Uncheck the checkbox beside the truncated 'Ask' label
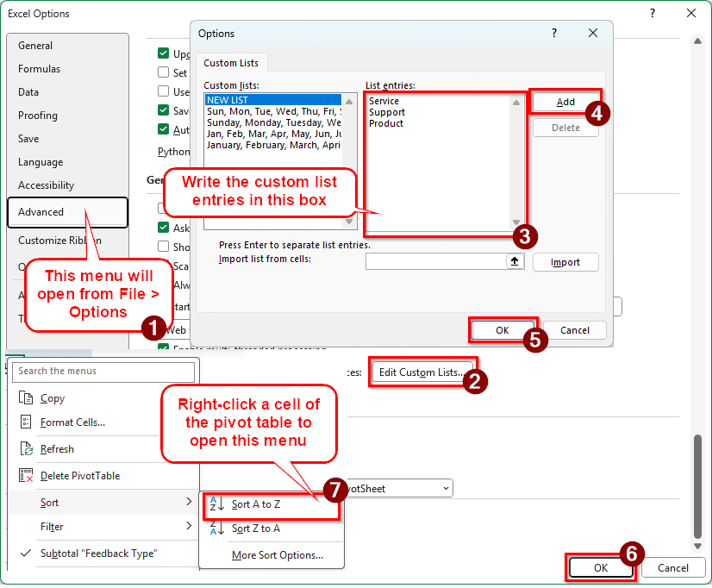 163,228
